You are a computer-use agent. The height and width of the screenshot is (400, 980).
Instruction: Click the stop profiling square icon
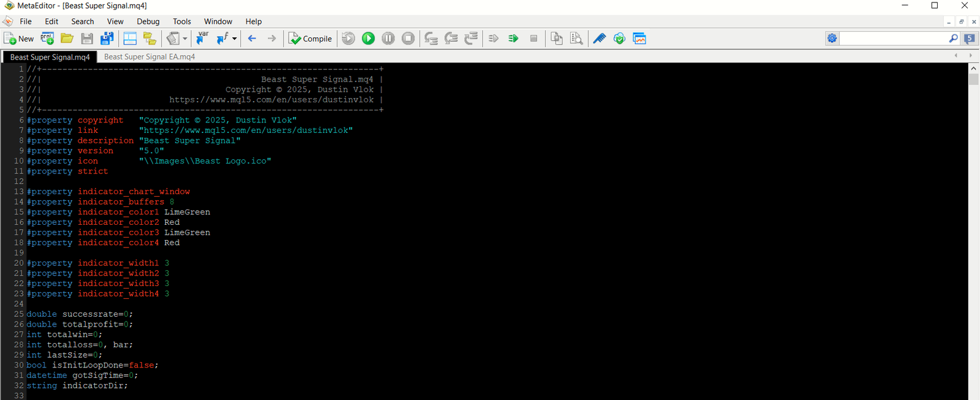(x=533, y=39)
